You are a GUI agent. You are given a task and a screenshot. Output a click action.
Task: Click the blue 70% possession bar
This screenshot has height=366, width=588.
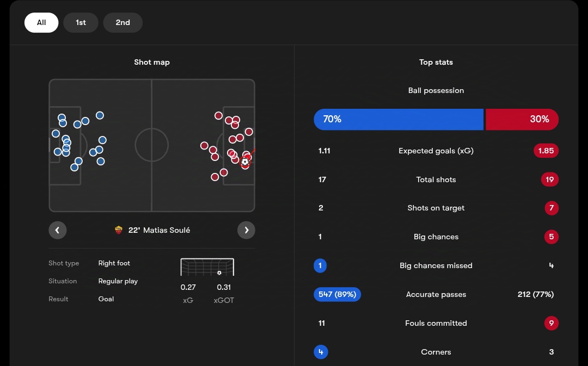[x=399, y=120]
